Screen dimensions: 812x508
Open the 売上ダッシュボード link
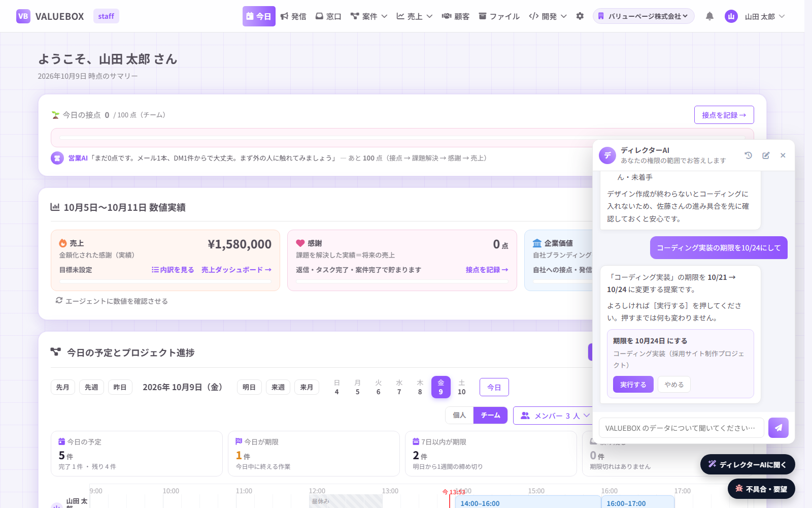[236, 270]
